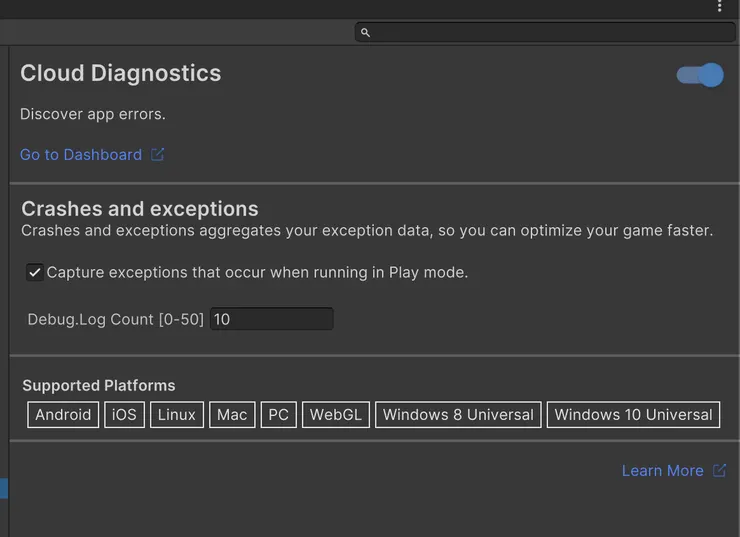
Task: Click the Android platform tag
Action: tap(63, 415)
